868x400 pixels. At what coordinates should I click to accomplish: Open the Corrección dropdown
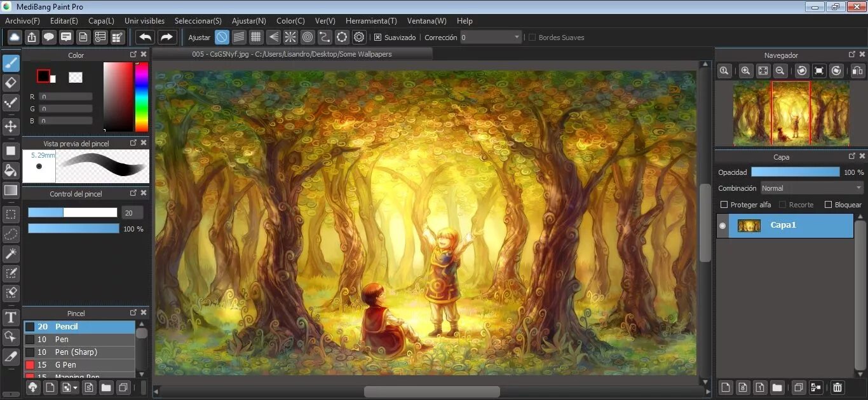click(491, 38)
